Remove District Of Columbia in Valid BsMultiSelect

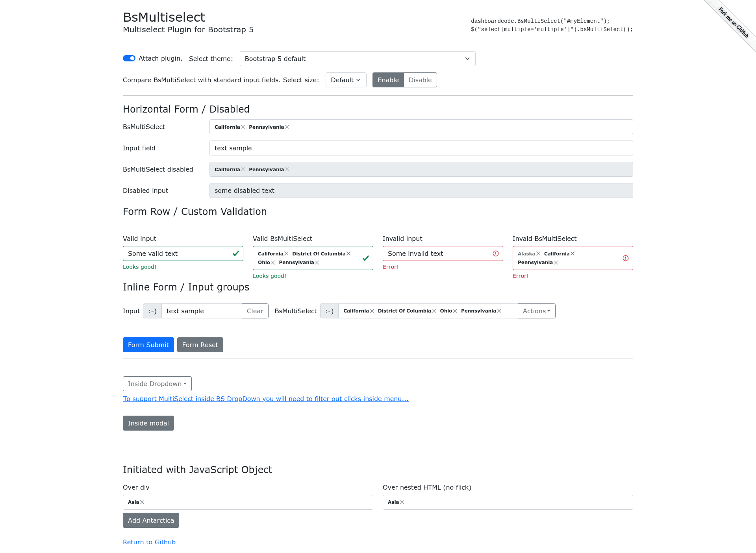(x=348, y=253)
